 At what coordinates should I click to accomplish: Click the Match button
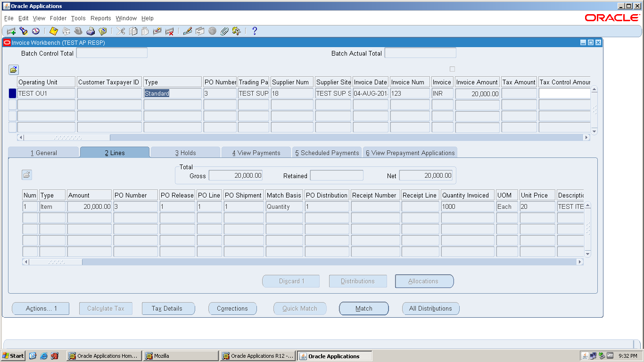click(364, 309)
